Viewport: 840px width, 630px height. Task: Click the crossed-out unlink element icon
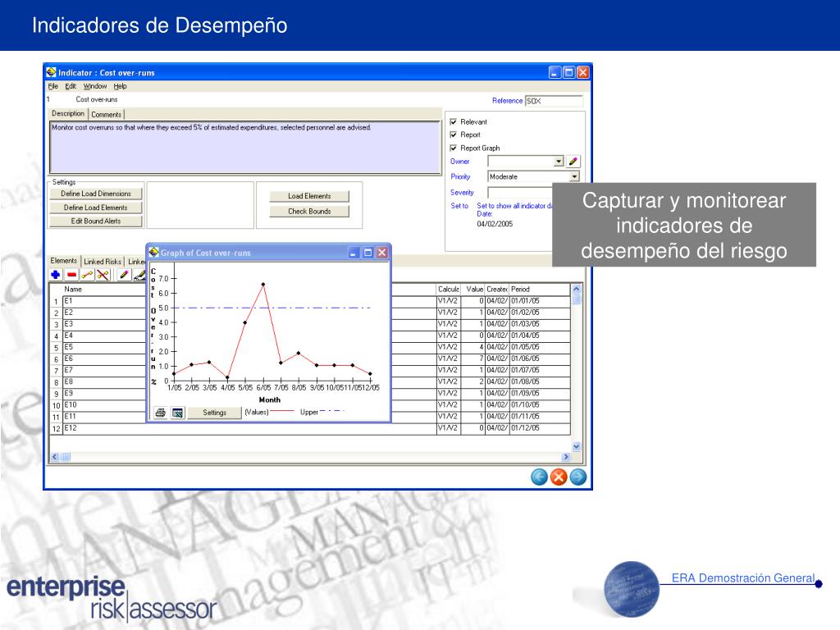pyautogui.click(x=103, y=275)
